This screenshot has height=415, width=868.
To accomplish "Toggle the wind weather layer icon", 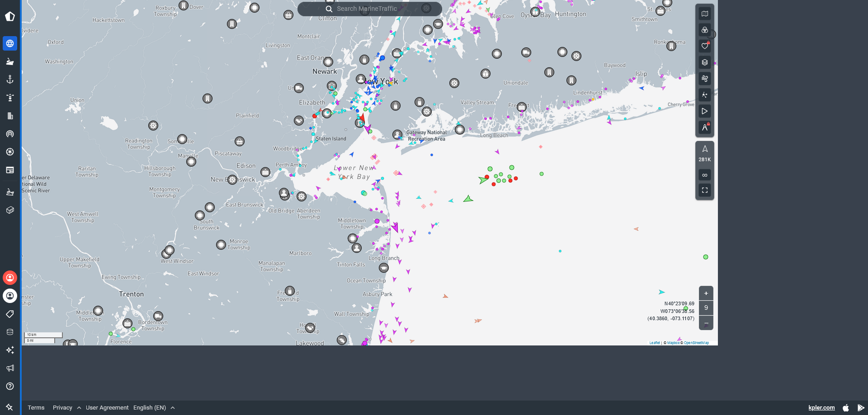I will click(x=705, y=79).
